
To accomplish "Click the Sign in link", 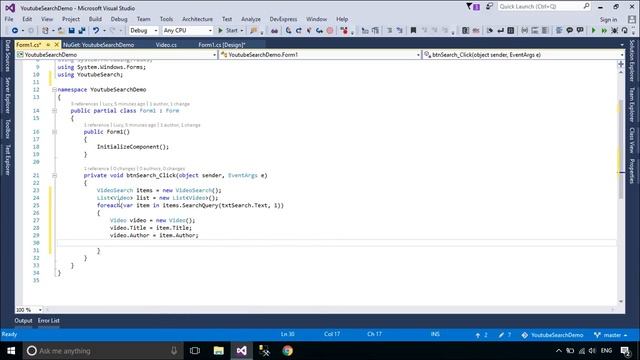I will pyautogui.click(x=608, y=20).
